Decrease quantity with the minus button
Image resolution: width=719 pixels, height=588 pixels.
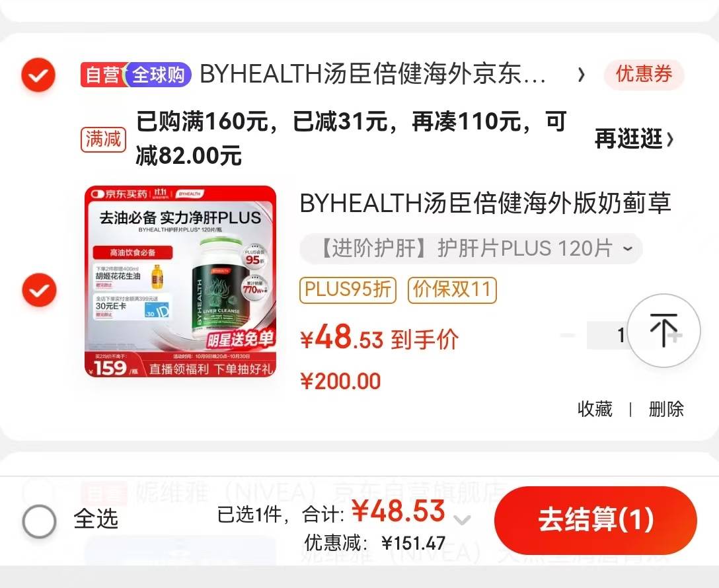click(568, 335)
